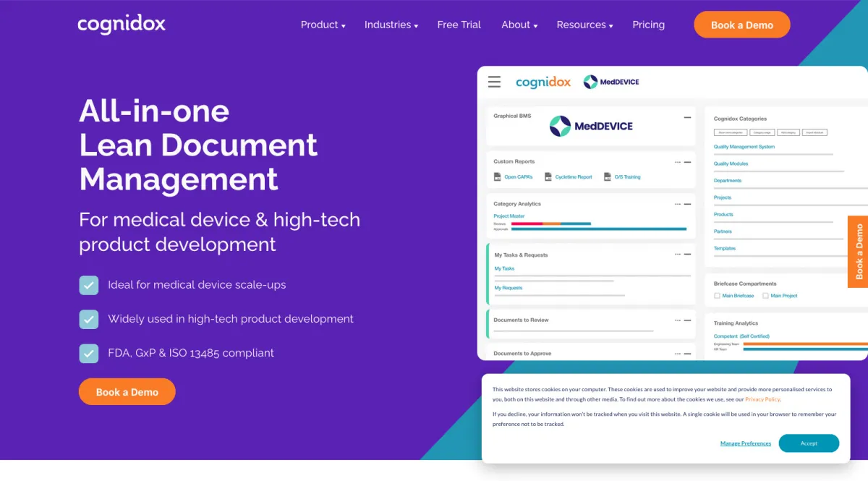Click the checkmark icon beside FDA, GxP compliant
868x481 pixels.
[88, 353]
